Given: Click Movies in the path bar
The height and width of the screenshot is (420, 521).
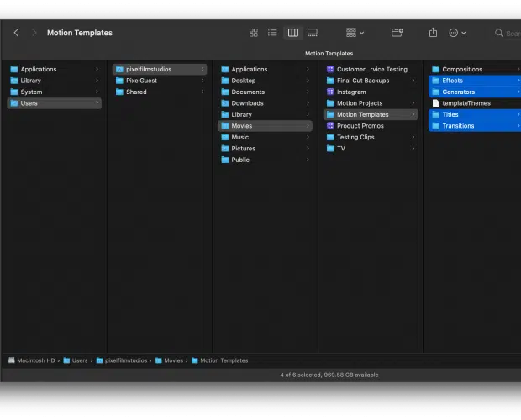Looking at the screenshot, I should tap(169, 360).
